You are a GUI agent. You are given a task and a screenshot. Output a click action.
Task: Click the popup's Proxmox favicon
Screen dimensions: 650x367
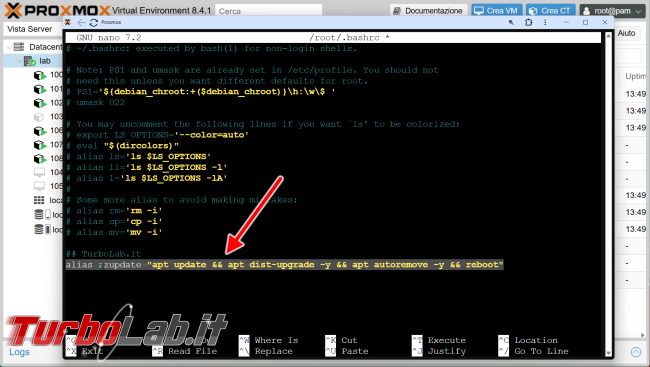[68, 22]
